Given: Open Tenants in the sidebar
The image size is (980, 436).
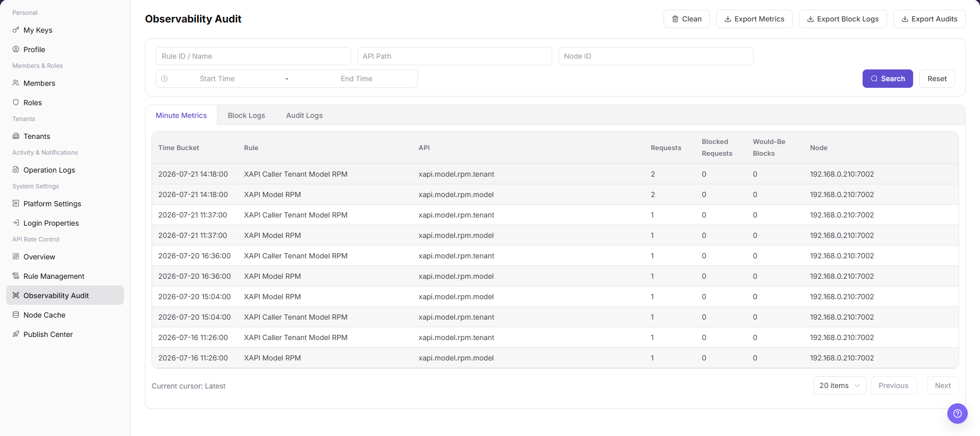Looking at the screenshot, I should [65, 136].
